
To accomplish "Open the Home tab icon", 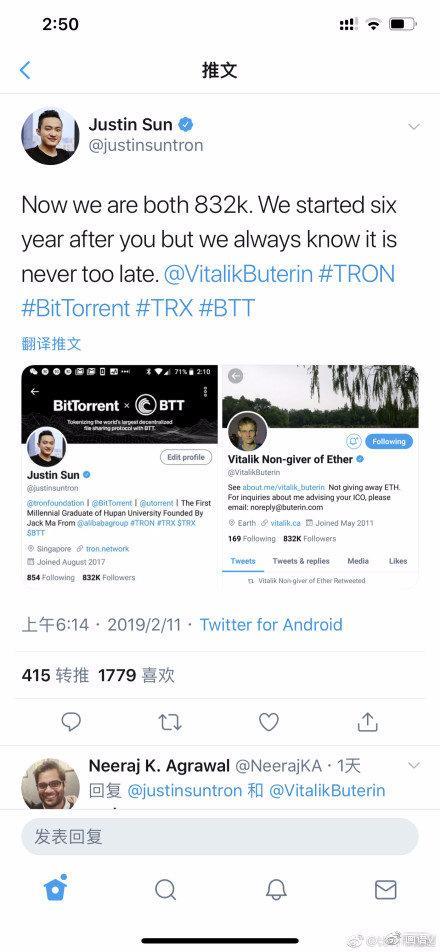I will point(55,889).
